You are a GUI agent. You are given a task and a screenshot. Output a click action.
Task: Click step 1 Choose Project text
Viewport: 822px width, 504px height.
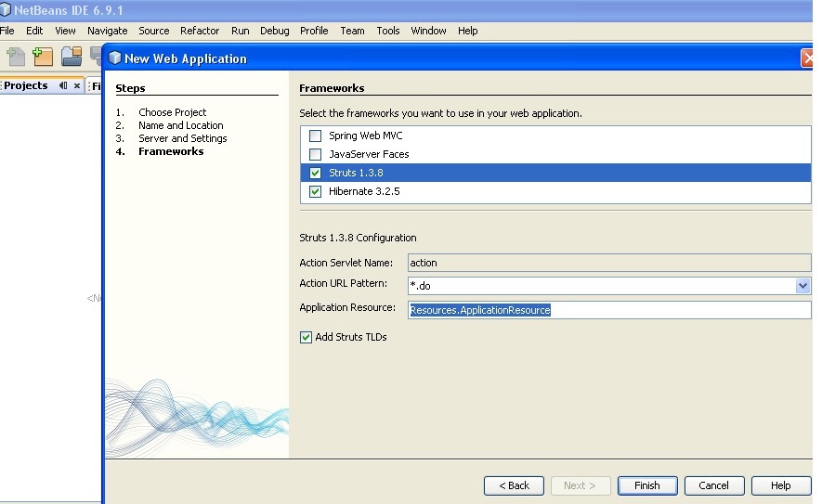point(173,112)
